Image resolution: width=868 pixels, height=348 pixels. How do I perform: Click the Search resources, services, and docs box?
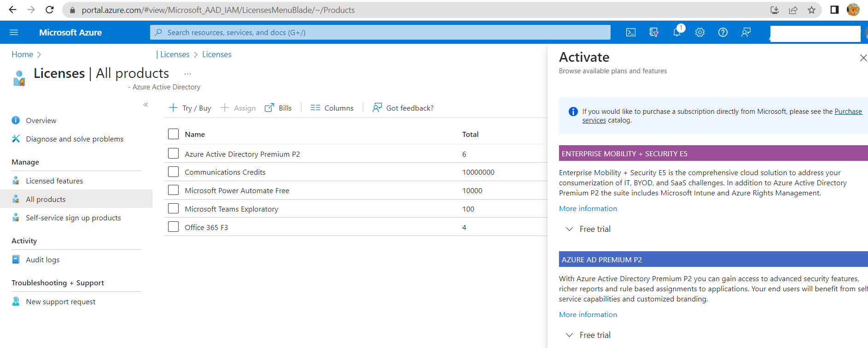coord(380,32)
